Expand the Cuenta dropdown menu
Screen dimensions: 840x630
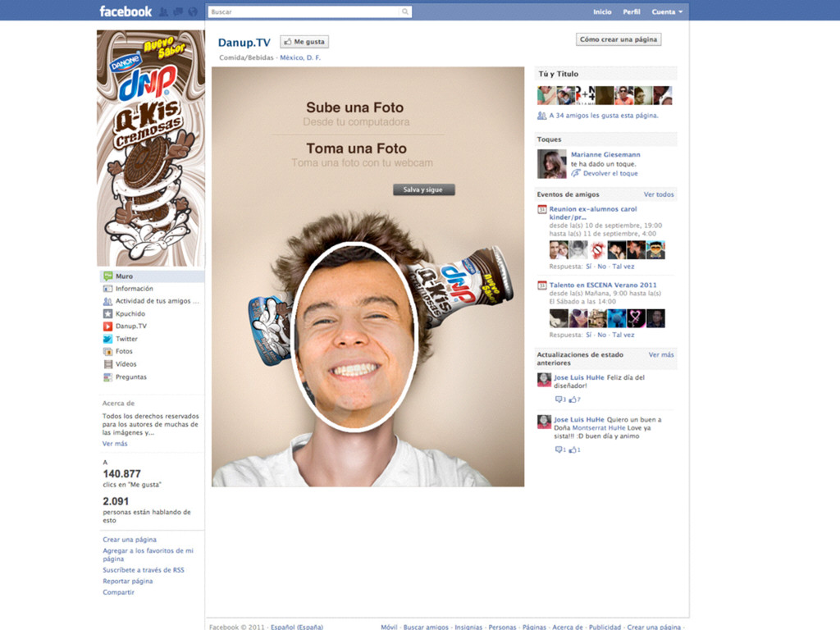(x=667, y=11)
